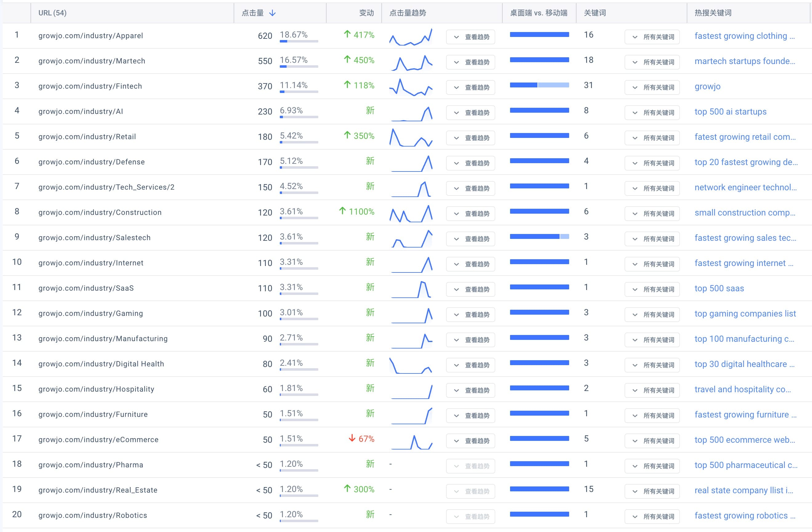Select URL growjo.com/industry/Manufacturing
The image size is (812, 532).
point(103,339)
